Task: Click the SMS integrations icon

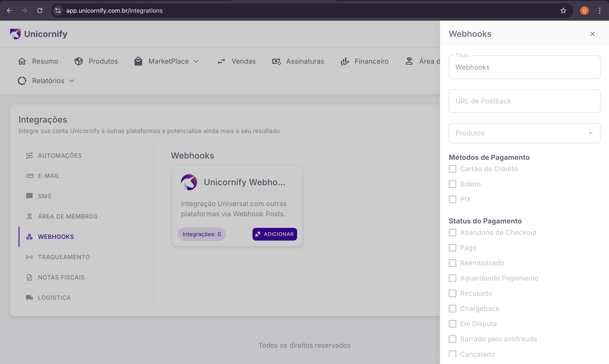Action: [x=29, y=196]
